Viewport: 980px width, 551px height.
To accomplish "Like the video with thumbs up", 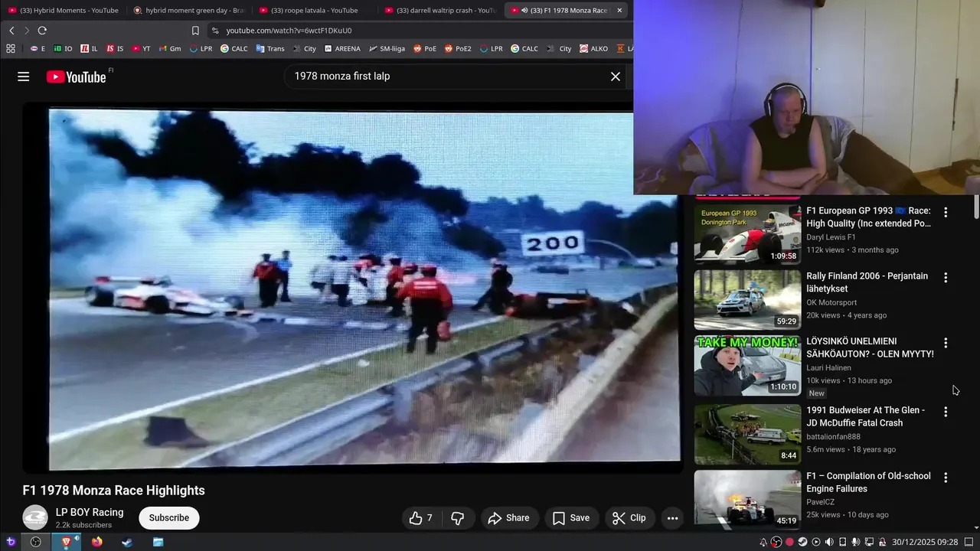I will pos(420,518).
